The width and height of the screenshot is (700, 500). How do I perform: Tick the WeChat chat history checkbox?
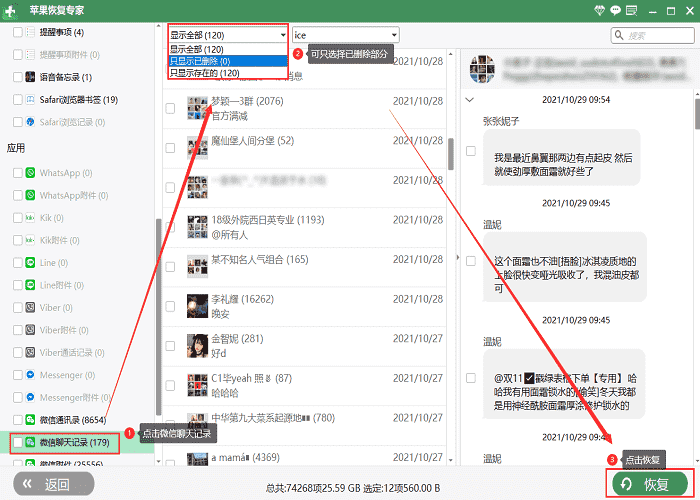(18, 442)
